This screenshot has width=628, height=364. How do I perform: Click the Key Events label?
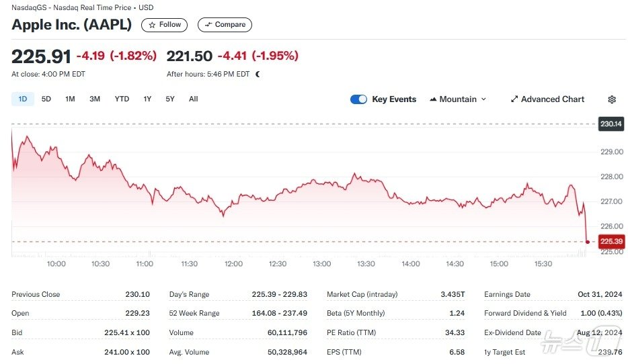click(x=394, y=99)
